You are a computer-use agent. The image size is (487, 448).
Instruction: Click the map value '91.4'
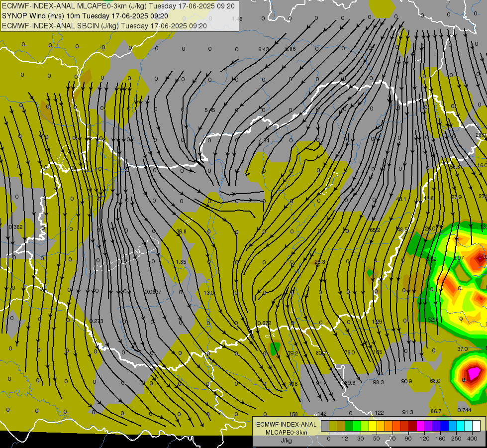(x=321, y=383)
